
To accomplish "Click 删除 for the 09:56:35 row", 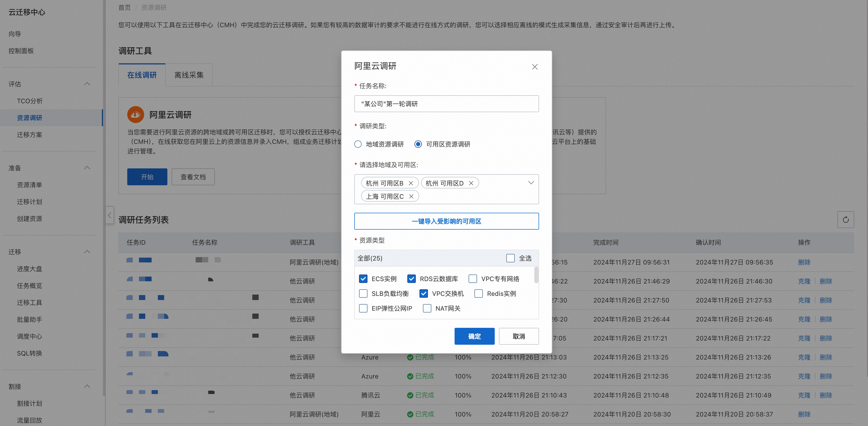I will click(x=804, y=262).
